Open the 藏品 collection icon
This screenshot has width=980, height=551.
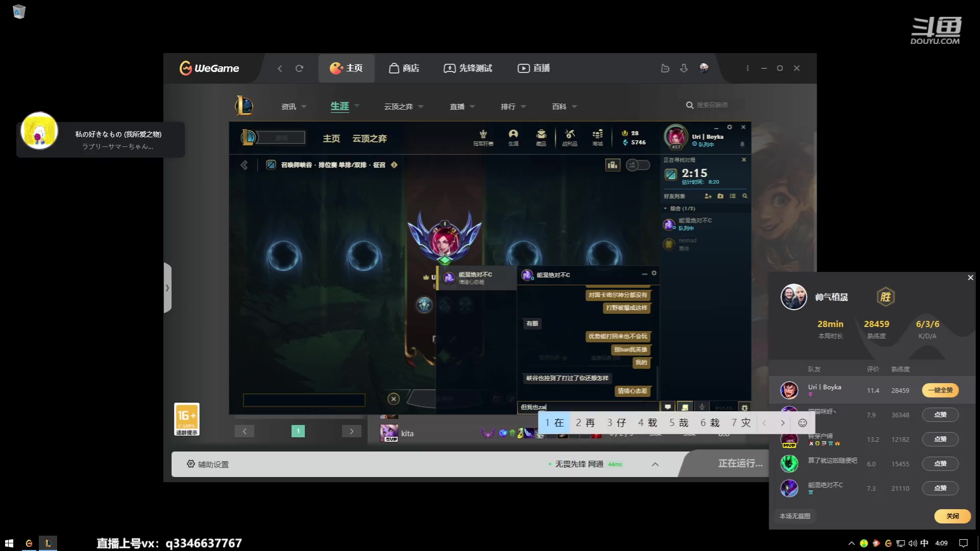tap(541, 137)
